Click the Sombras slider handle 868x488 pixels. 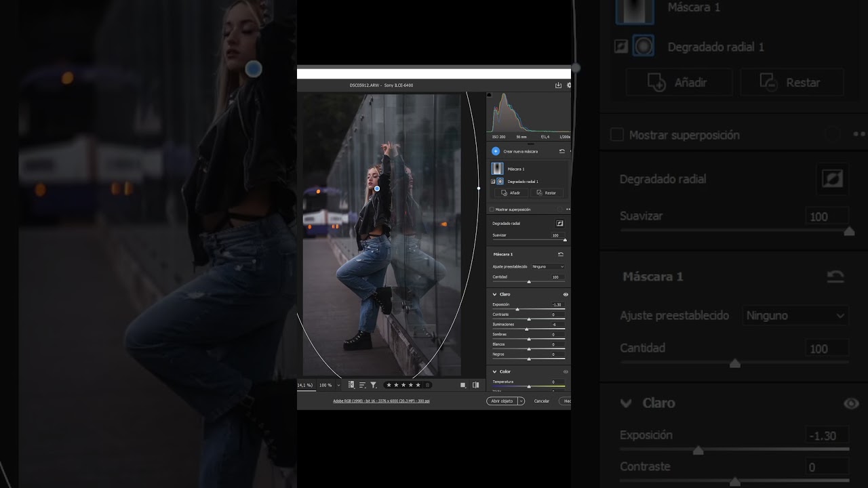click(x=529, y=339)
